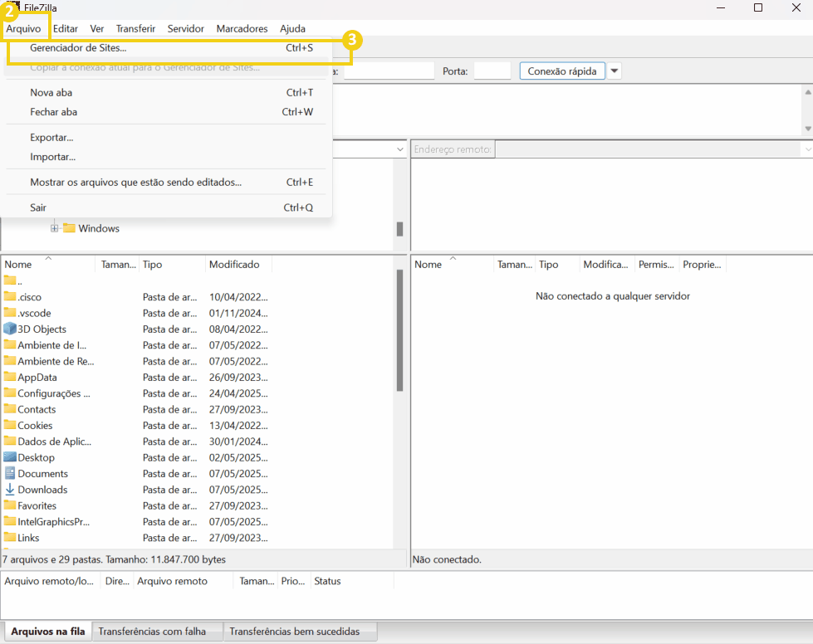Switch to Transferências com falha tab
Image resolution: width=813 pixels, height=644 pixels.
(x=158, y=631)
